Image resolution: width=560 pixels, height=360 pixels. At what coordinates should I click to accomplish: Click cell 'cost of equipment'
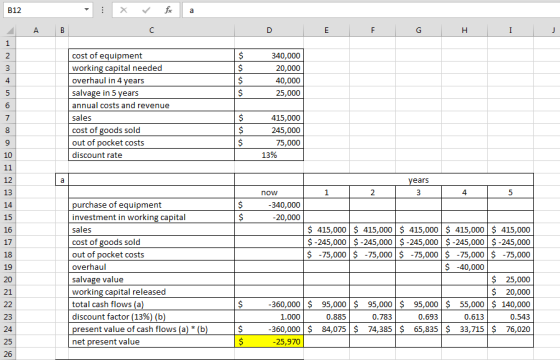[151, 55]
